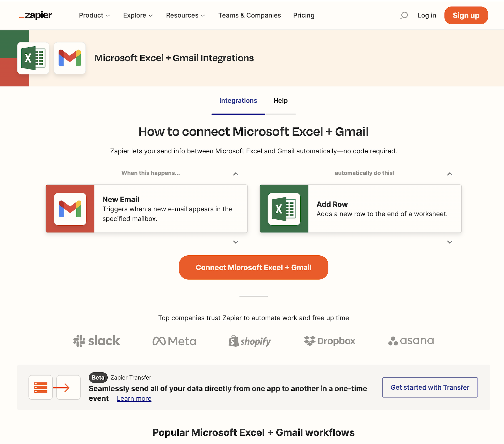Image resolution: width=504 pixels, height=444 pixels.
Task: Expand the Explore menu
Action: click(x=138, y=15)
